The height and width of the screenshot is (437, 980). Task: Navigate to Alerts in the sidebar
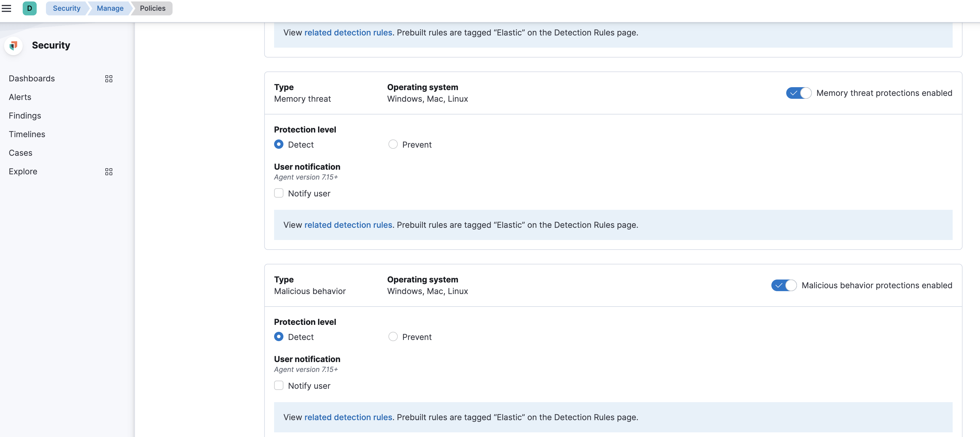pos(20,97)
